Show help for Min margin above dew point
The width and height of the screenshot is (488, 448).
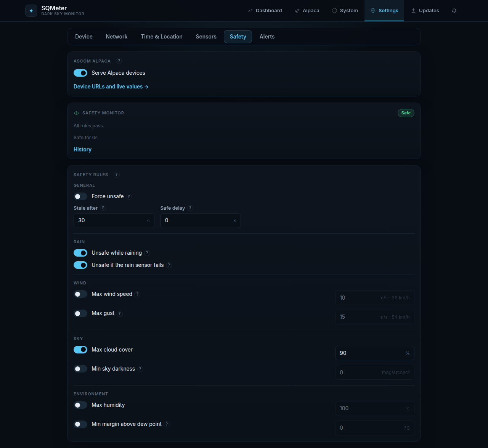pyautogui.click(x=167, y=424)
